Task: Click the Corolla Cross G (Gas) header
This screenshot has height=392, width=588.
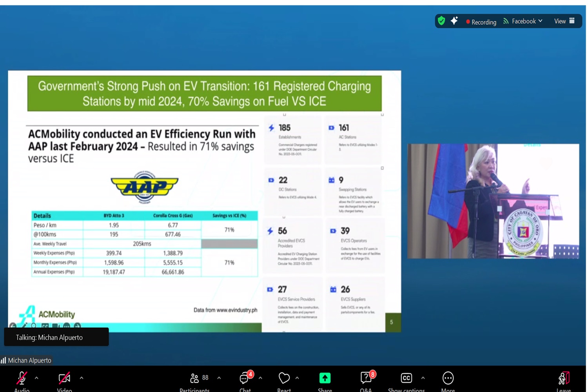Action: point(173,216)
